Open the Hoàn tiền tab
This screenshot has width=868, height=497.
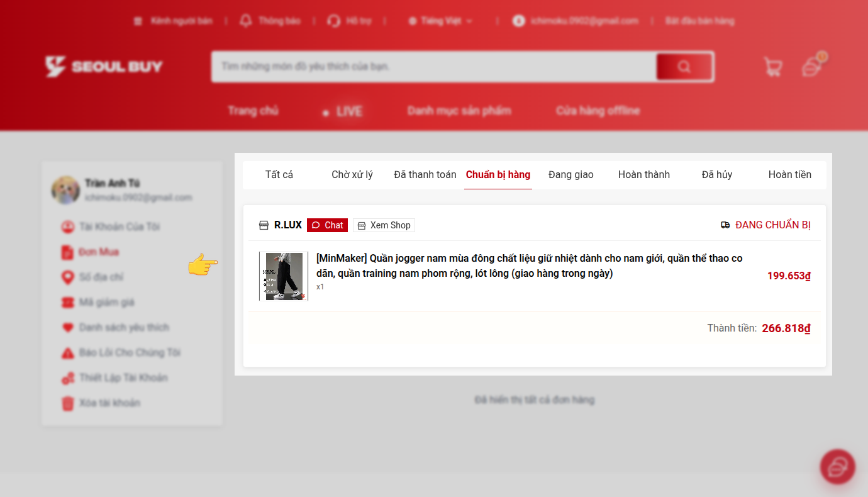(789, 174)
